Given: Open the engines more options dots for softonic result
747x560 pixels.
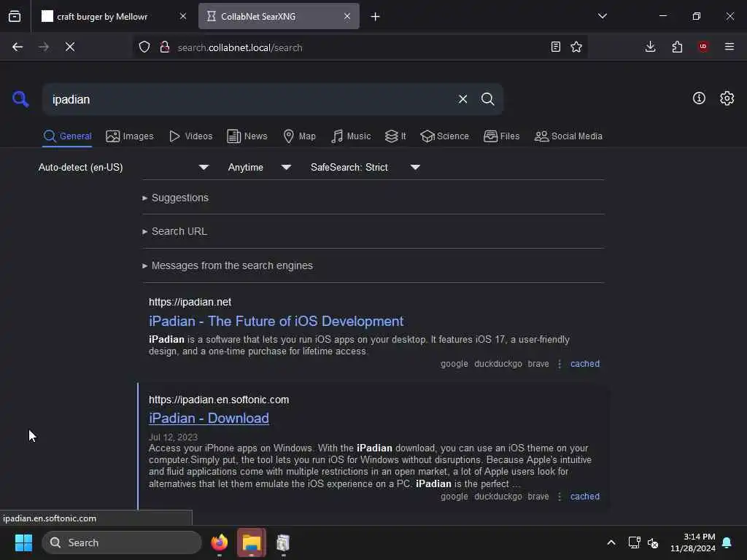Looking at the screenshot, I should point(560,496).
